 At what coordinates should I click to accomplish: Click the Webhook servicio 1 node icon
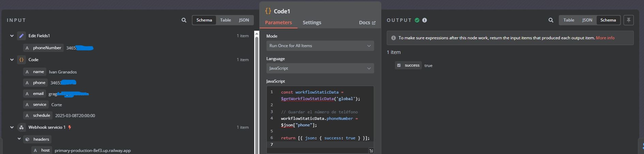coord(21,127)
